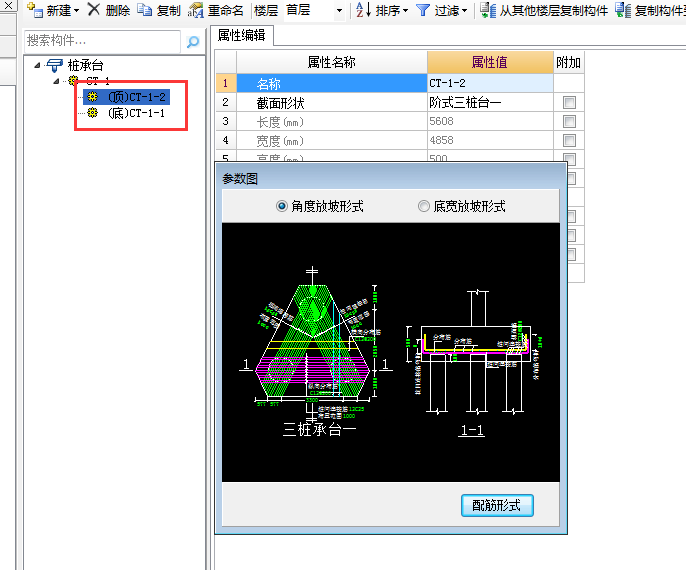Click the search magnifier icon

pyautogui.click(x=193, y=42)
